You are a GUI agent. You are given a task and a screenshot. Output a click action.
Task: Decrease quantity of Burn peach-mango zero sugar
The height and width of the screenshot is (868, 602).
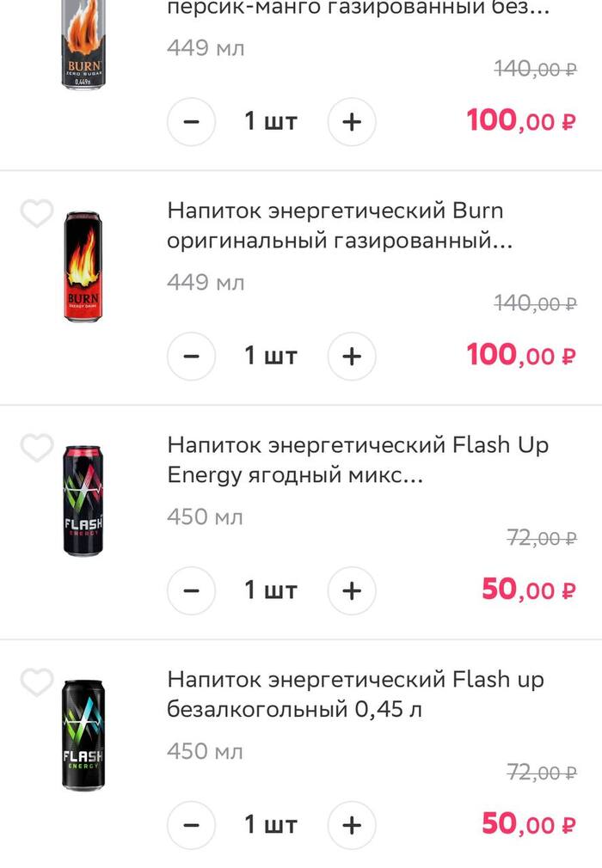(x=192, y=121)
